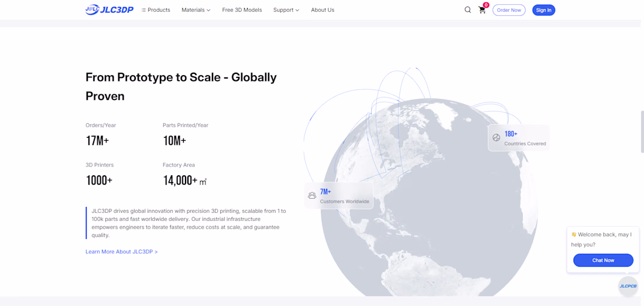Click the 7M+ Customers Worldwide card
Screen dimensions: 644x306
[339, 196]
